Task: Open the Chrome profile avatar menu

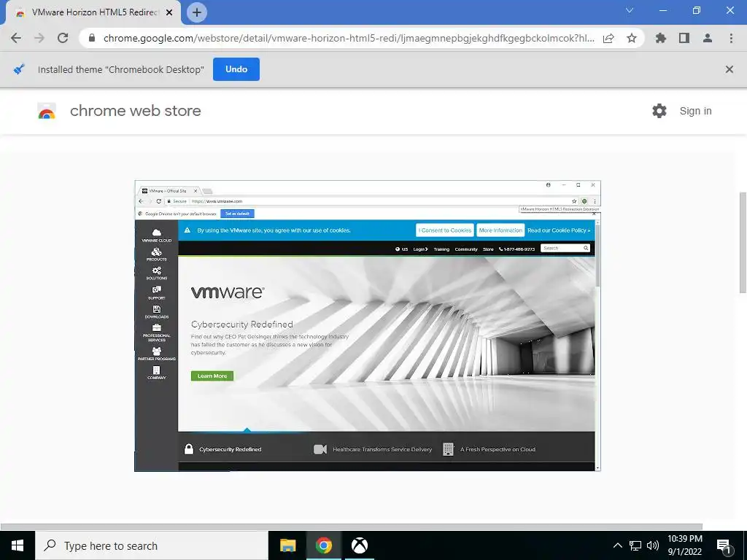Action: (708, 38)
